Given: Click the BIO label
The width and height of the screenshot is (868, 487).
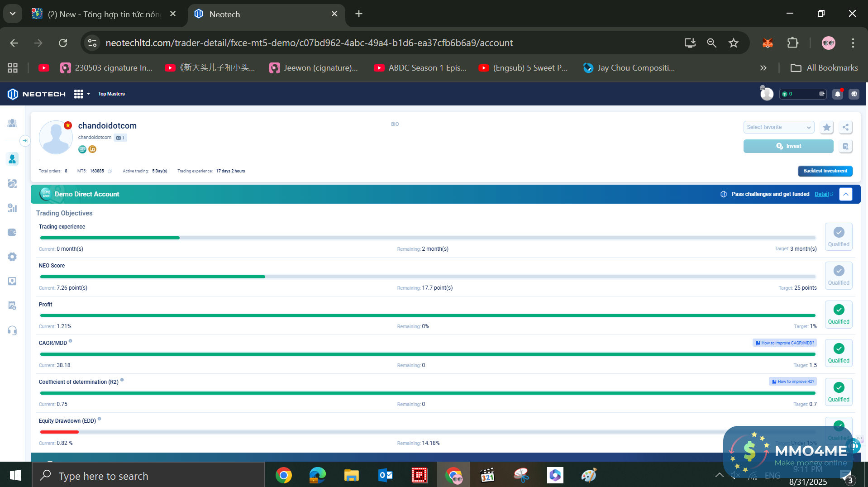Looking at the screenshot, I should click(x=395, y=124).
